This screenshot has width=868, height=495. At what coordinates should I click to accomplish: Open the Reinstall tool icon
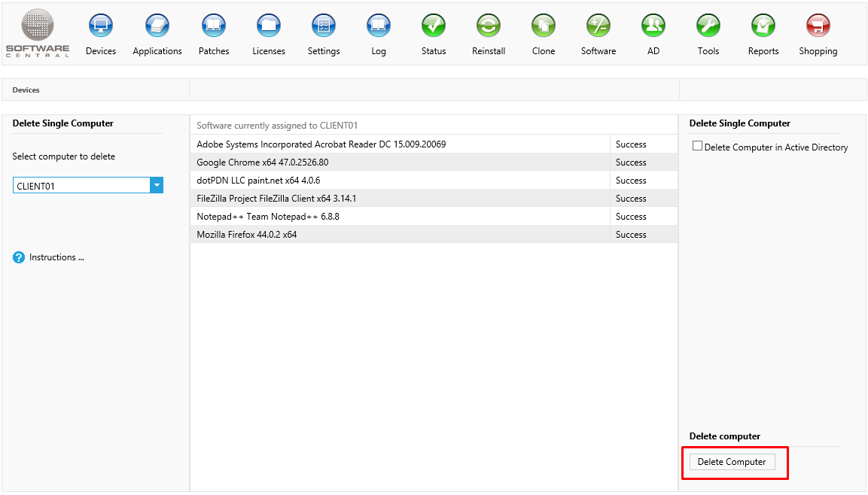click(489, 26)
